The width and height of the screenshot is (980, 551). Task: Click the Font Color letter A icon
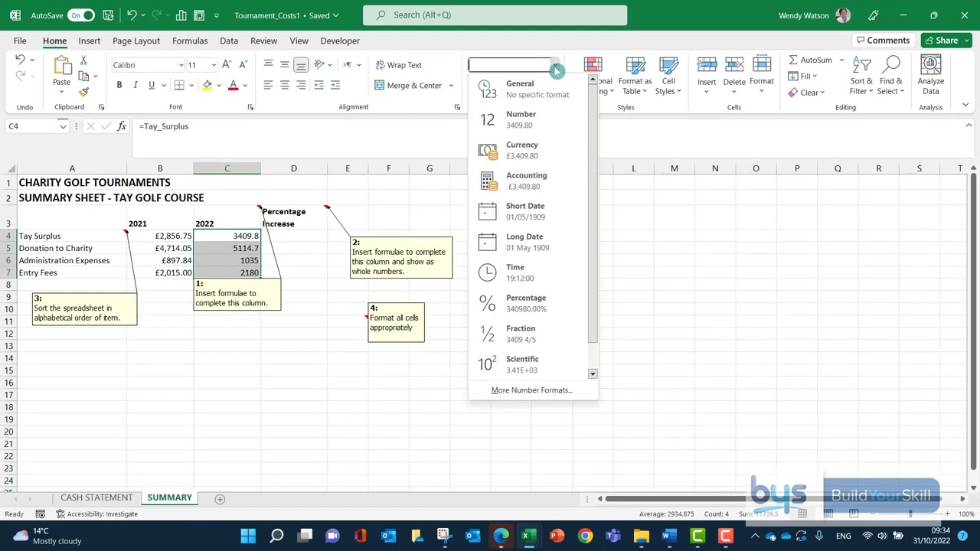pos(233,85)
